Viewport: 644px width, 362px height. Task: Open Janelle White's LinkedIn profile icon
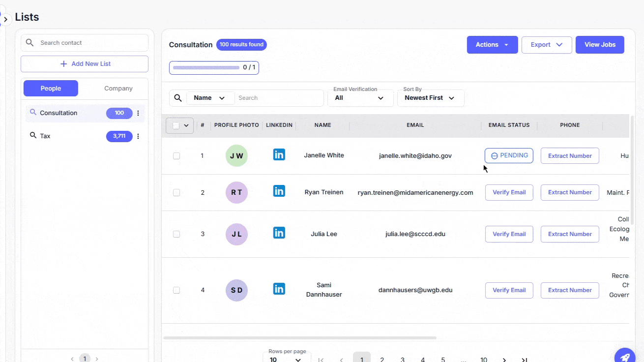click(x=279, y=154)
